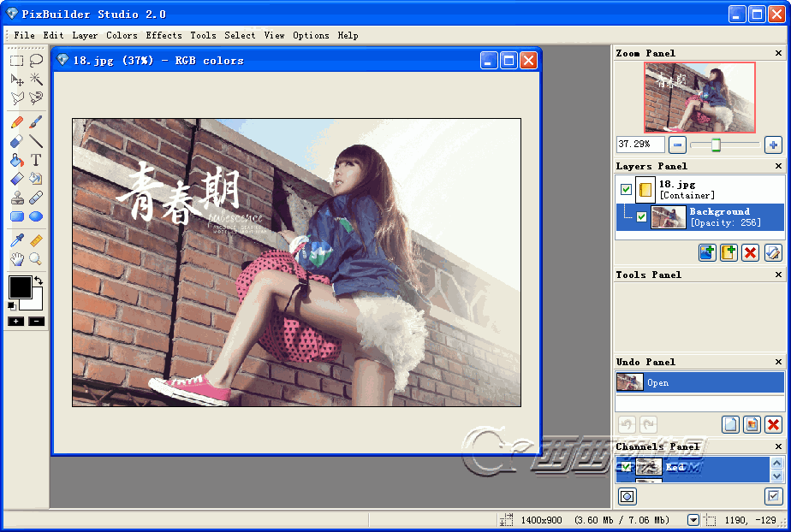The image size is (791, 532).
Task: Select the Text tool
Action: pyautogui.click(x=36, y=160)
